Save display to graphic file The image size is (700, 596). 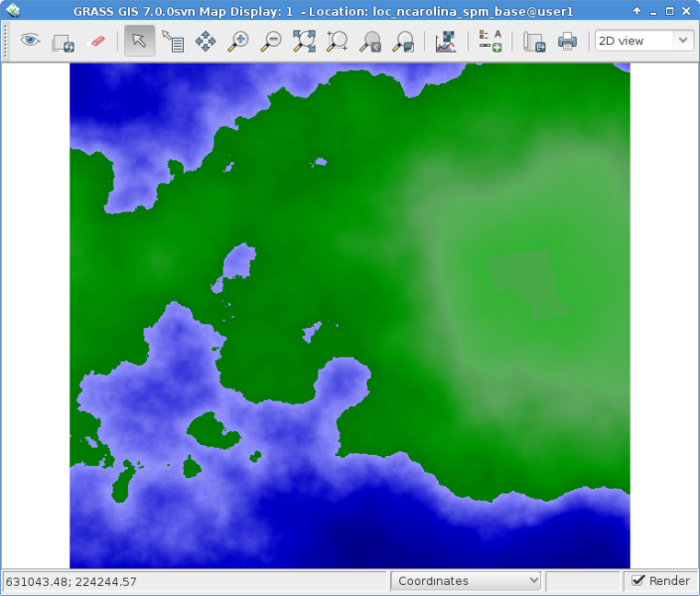click(x=534, y=41)
